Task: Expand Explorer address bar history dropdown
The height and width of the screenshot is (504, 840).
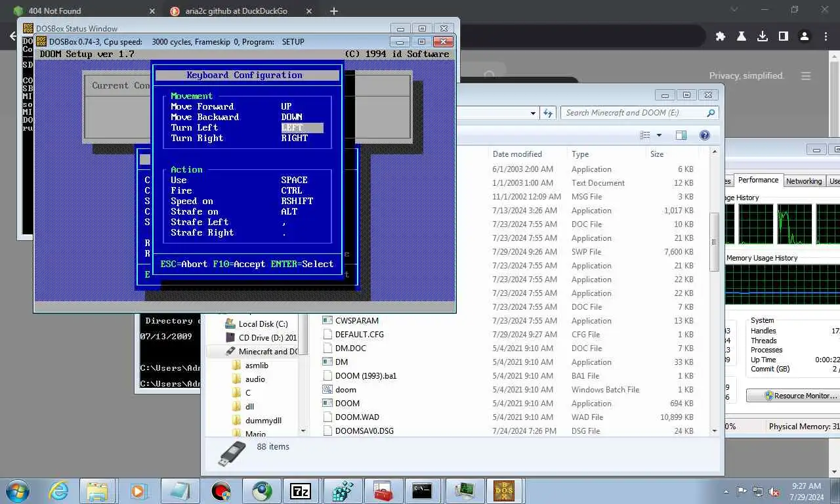Action: tap(534, 113)
